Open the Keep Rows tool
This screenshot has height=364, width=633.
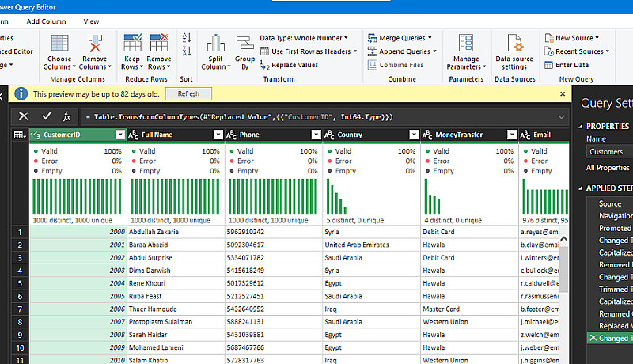(x=132, y=44)
